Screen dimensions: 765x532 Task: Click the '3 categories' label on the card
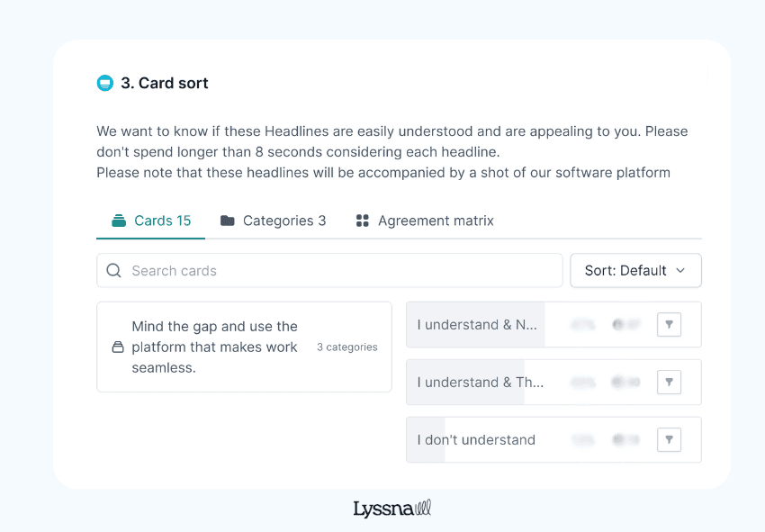[346, 347]
